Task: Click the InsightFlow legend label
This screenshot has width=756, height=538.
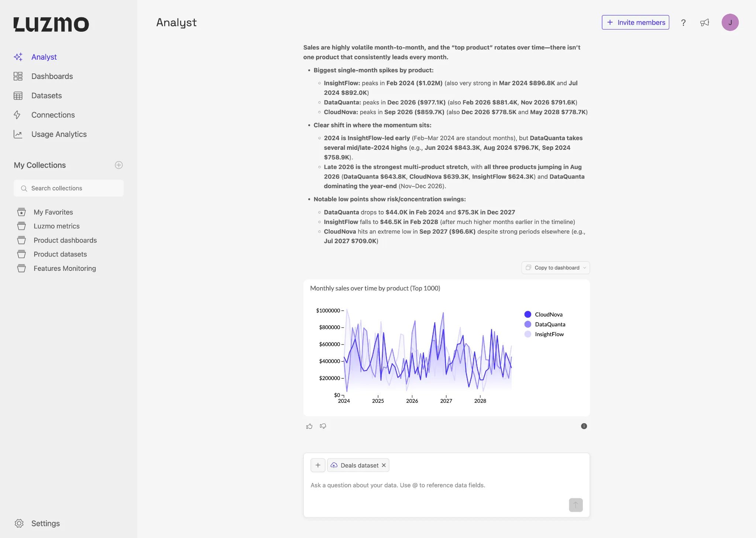Action: coord(549,334)
